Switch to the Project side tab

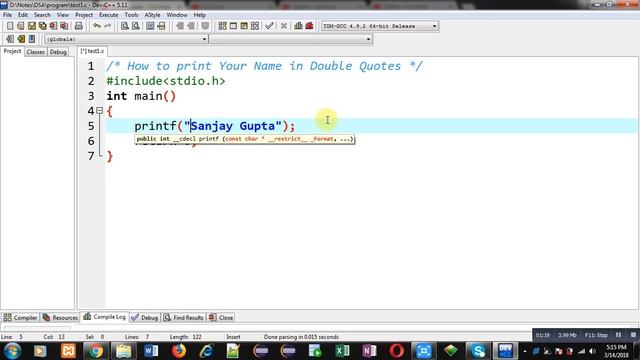tap(12, 51)
